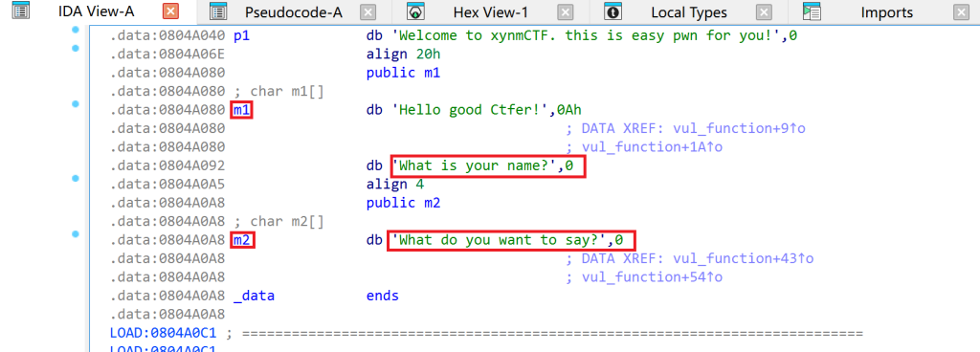Image resolution: width=980 pixels, height=352 pixels.
Task: Switch to the Pseudocode-A tab
Action: (293, 11)
